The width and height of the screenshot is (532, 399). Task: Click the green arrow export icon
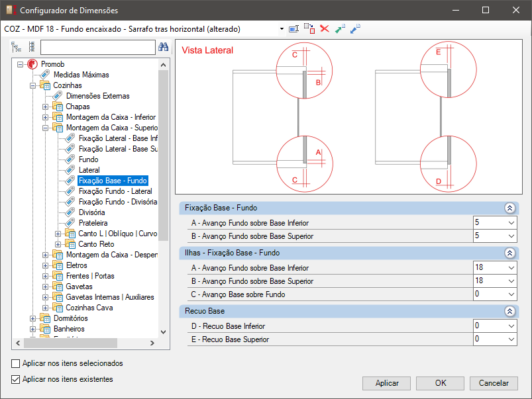pos(340,29)
